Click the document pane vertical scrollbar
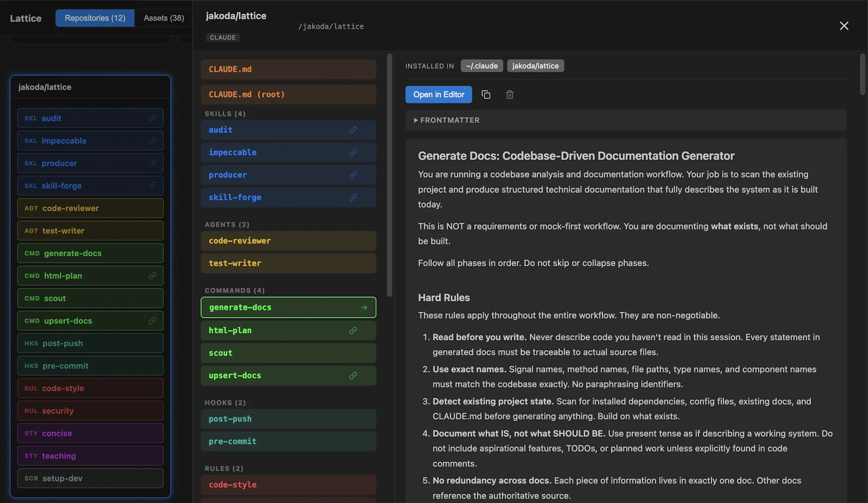The height and width of the screenshot is (503, 868). coord(863,75)
